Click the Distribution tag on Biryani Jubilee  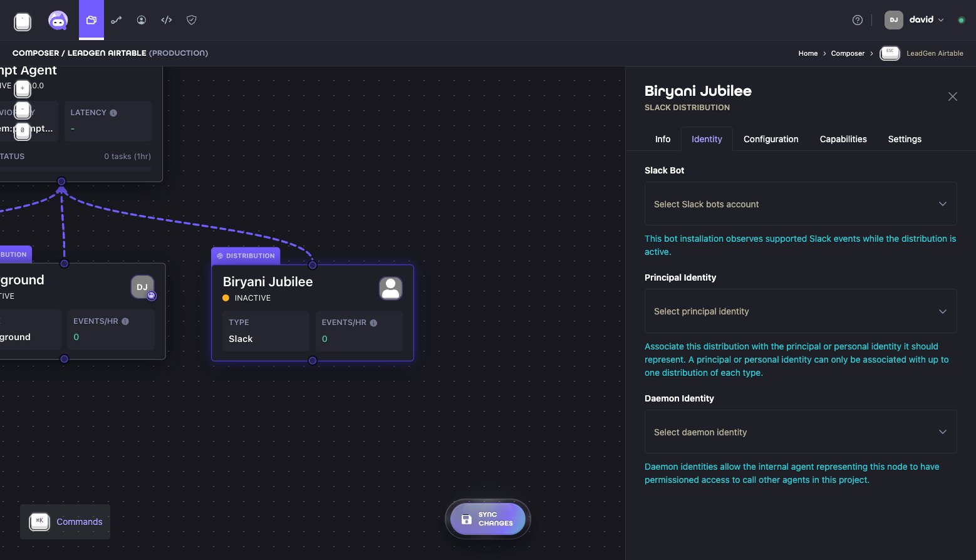pos(246,256)
